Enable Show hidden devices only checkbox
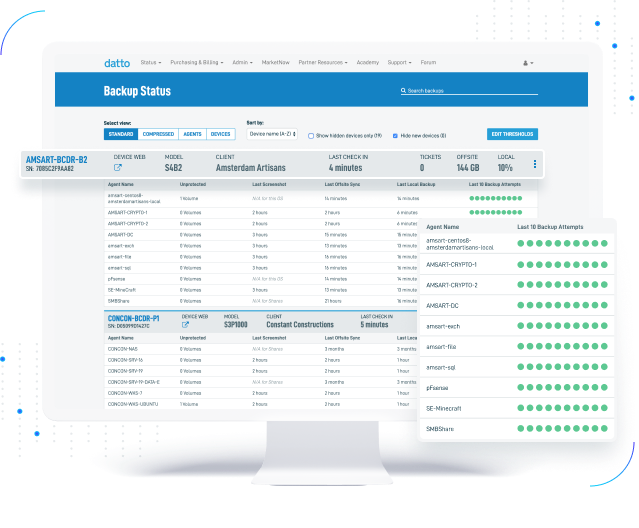This screenshot has height=528, width=639. point(311,136)
